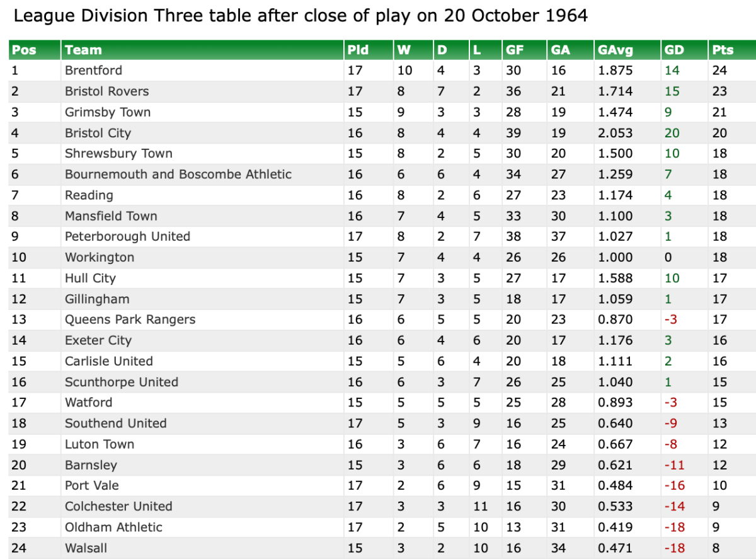756x559 pixels.
Task: Select Bristol City's 2.053 goal average
Action: 615,133
